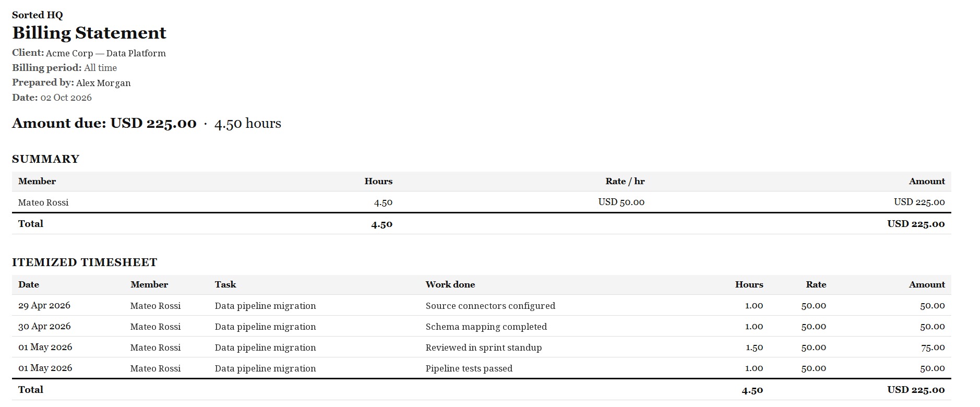Click the date '30 Apr 2026'
Image resolution: width=980 pixels, height=407 pixels.
coord(44,327)
